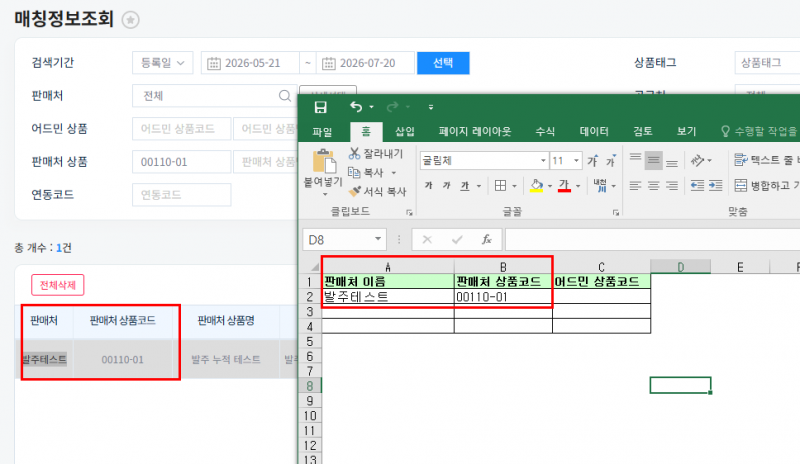Switch to the 보기 ribbon tab
The image size is (800, 464).
click(686, 132)
